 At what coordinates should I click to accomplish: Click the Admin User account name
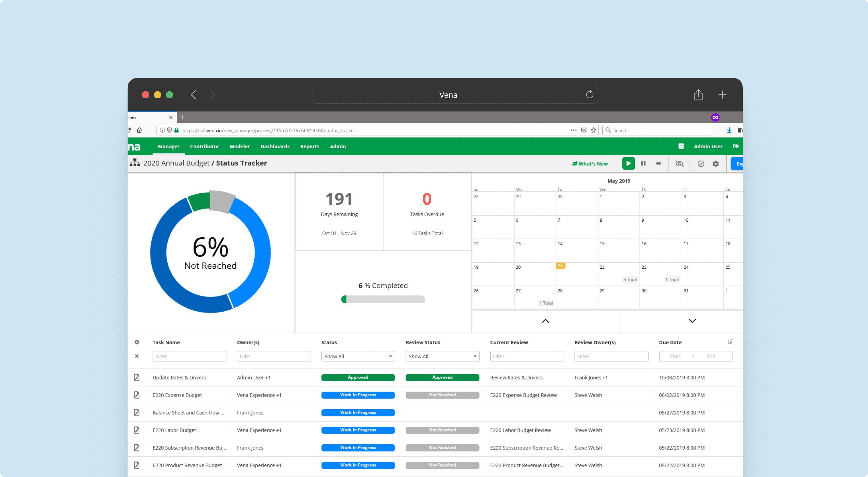[708, 146]
